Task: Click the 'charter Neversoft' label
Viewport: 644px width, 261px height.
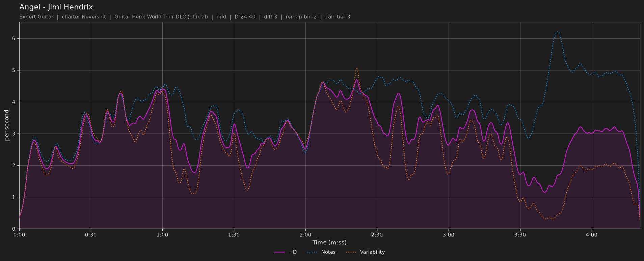Action: 84,17
